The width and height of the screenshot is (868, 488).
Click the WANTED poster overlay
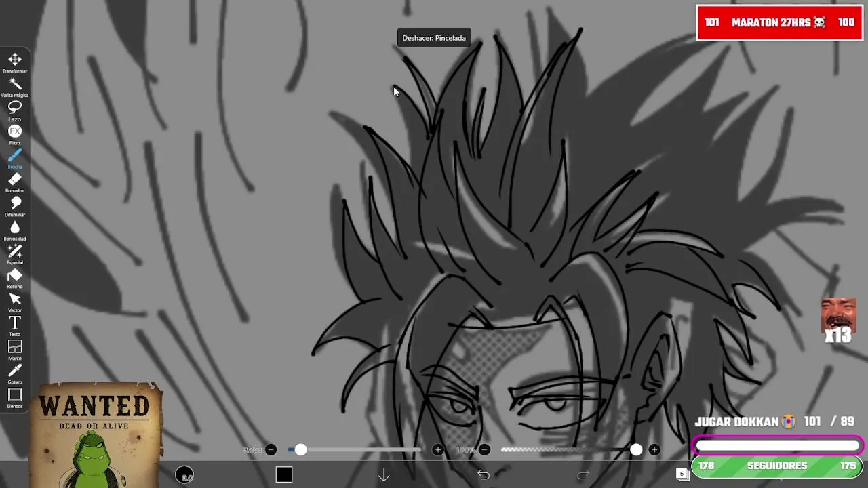pos(95,434)
